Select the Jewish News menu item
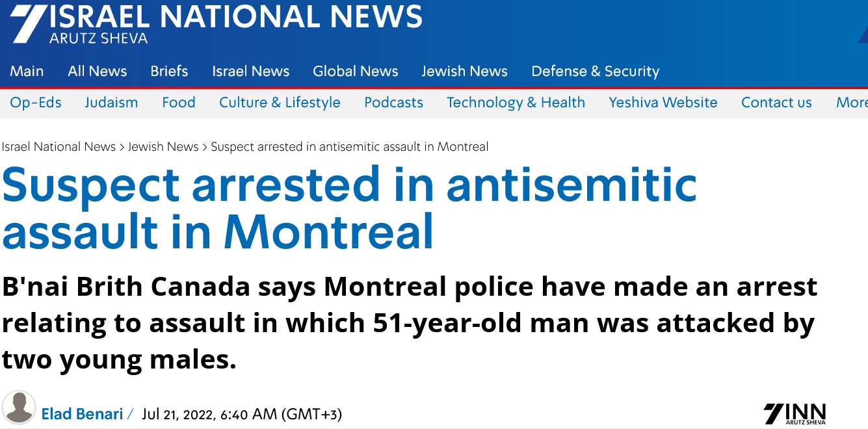 click(464, 71)
